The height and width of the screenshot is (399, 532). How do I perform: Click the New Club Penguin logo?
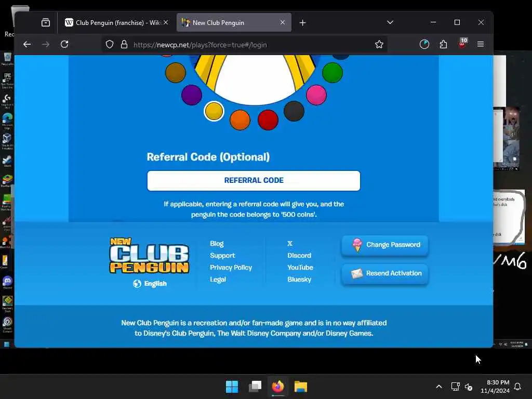pyautogui.click(x=149, y=256)
